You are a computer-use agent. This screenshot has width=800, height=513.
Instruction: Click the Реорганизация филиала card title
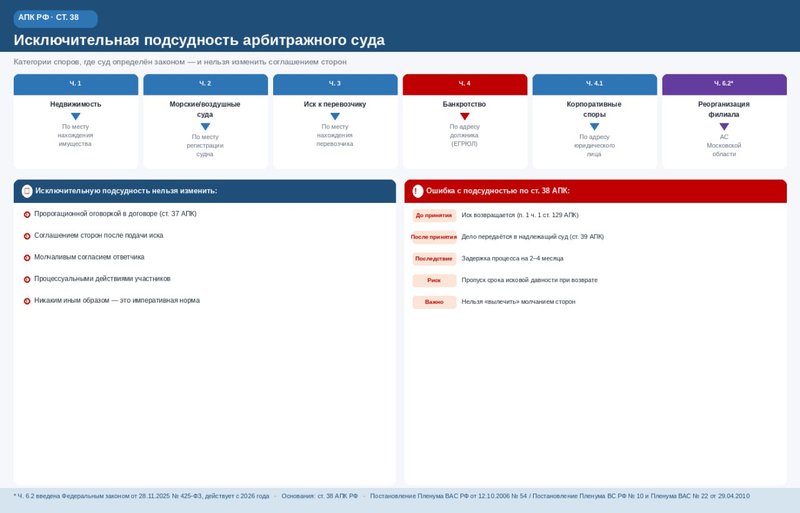point(724,109)
